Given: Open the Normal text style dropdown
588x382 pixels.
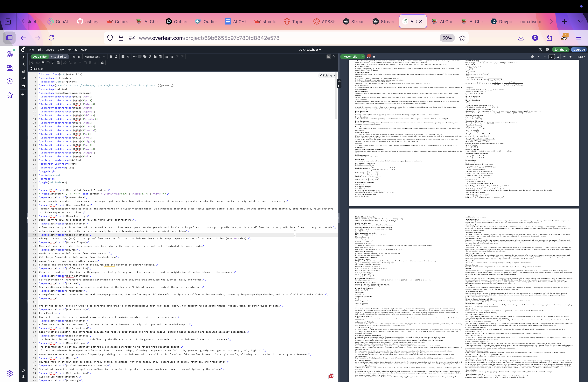Looking at the screenshot, I should click(94, 57).
